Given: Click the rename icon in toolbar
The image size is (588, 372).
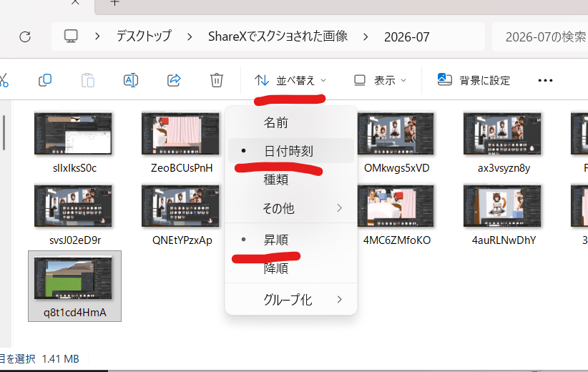Looking at the screenshot, I should point(130,80).
